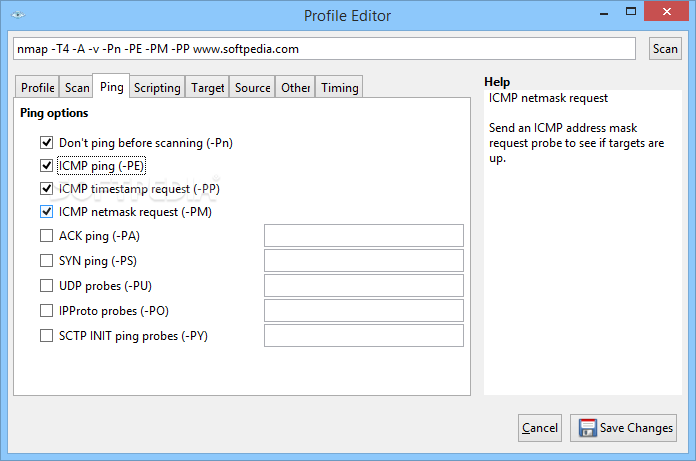Viewport: 696px width, 461px height.
Task: Open the Other tab
Action: [x=295, y=87]
